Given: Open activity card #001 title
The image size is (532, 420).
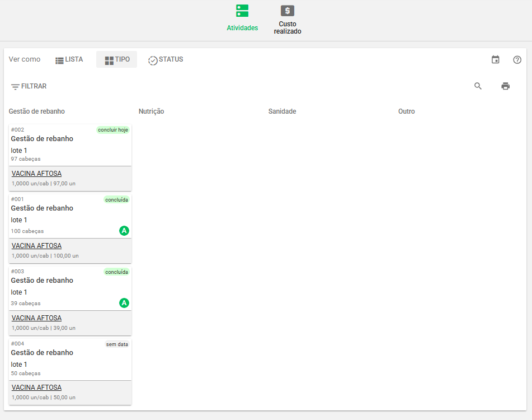Looking at the screenshot, I should point(42,208).
